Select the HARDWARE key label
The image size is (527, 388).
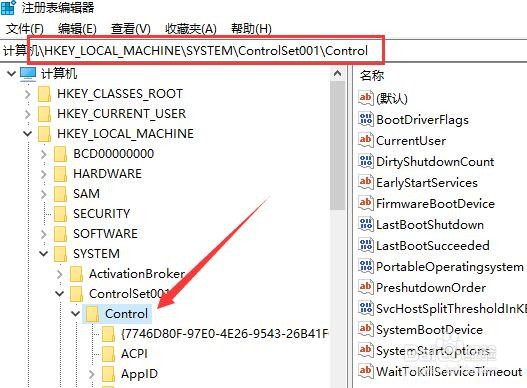click(x=108, y=174)
